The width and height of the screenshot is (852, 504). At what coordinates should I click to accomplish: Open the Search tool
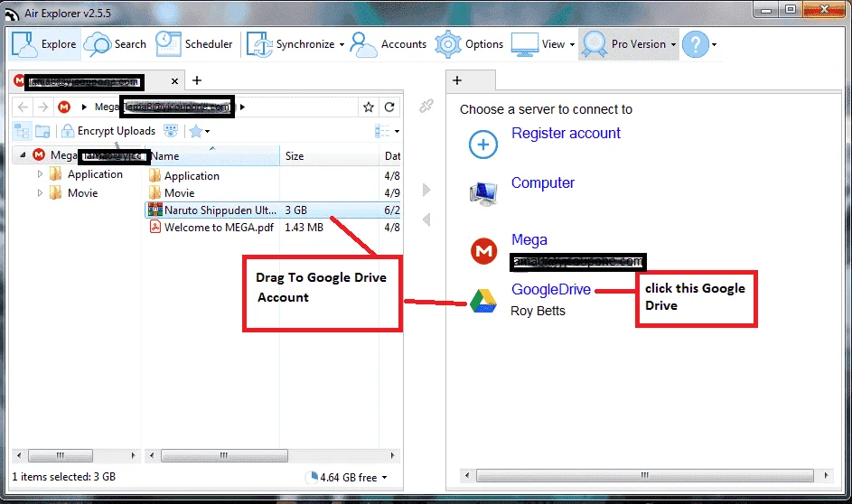pyautogui.click(x=116, y=44)
